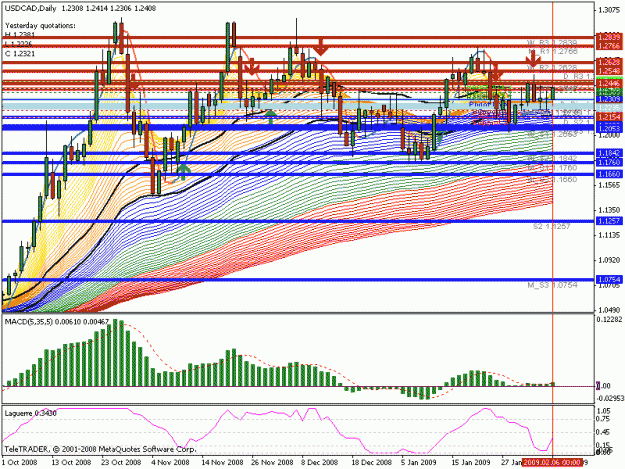Click the 1.2309 blue price tag
Screen dimensions: 625x469
609,99
